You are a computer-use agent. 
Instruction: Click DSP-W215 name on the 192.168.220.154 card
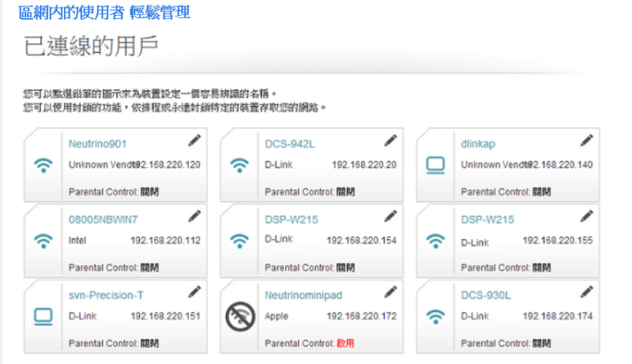pos(292,220)
